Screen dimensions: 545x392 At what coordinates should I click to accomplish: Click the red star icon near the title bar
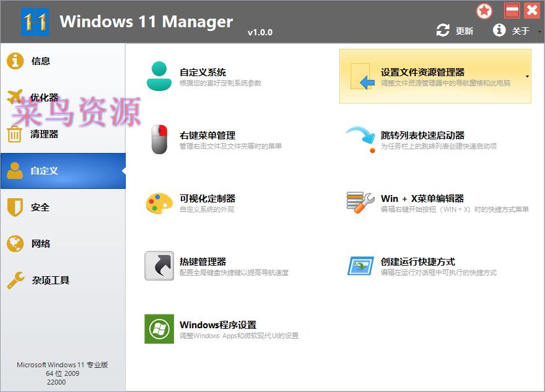point(484,11)
